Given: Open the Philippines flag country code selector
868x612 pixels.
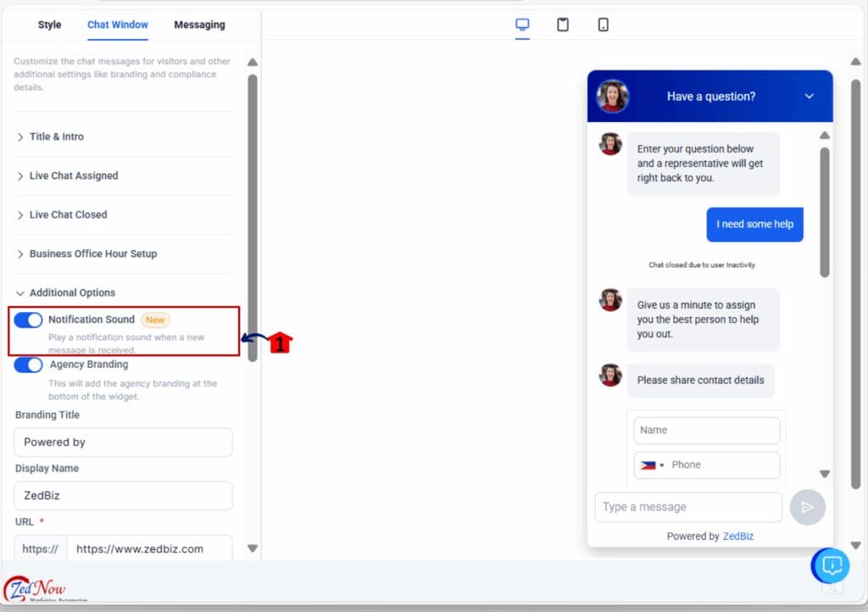Looking at the screenshot, I should [x=648, y=465].
